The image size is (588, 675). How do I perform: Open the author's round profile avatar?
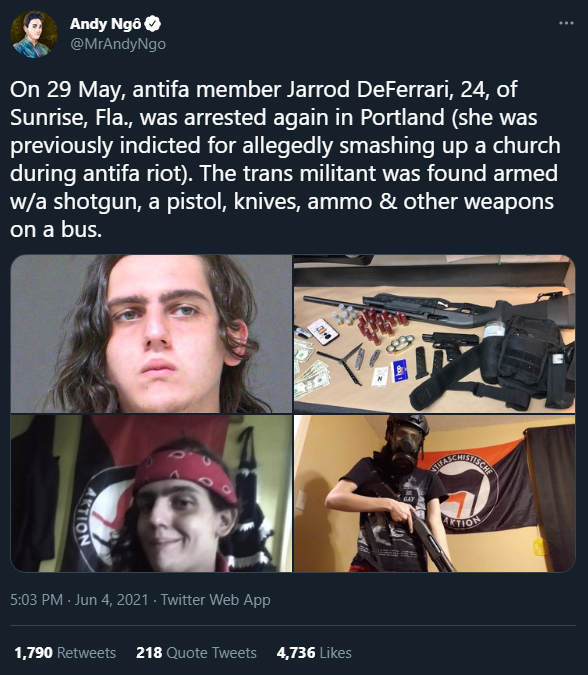(34, 34)
